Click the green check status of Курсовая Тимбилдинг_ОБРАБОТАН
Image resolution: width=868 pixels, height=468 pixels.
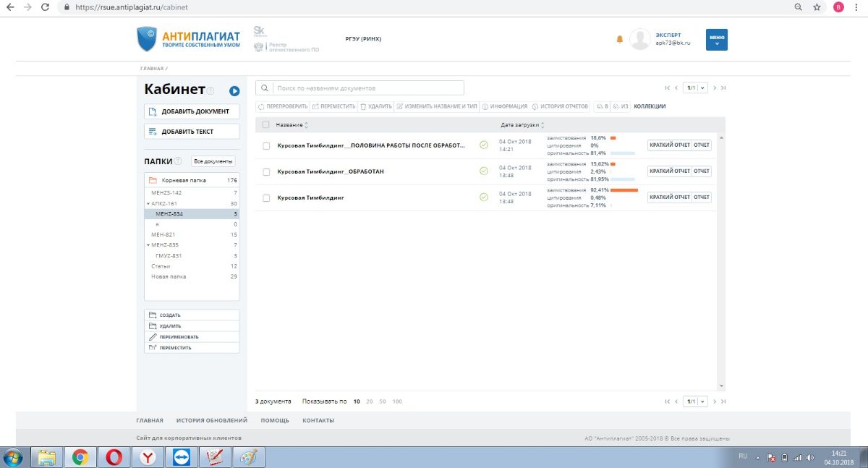484,171
